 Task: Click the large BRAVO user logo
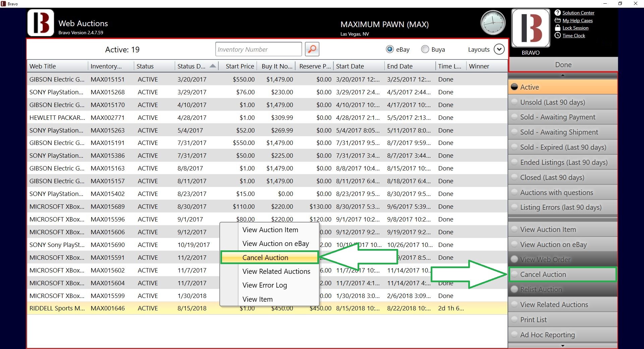[531, 28]
